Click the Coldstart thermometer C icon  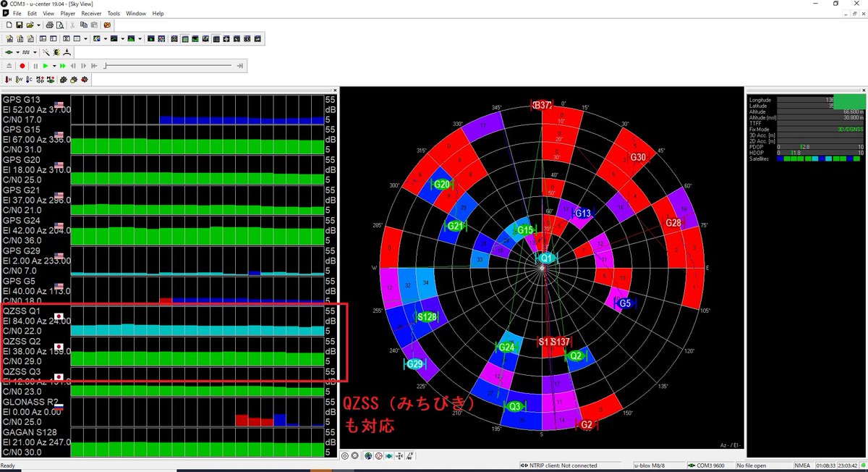[x=29, y=79]
